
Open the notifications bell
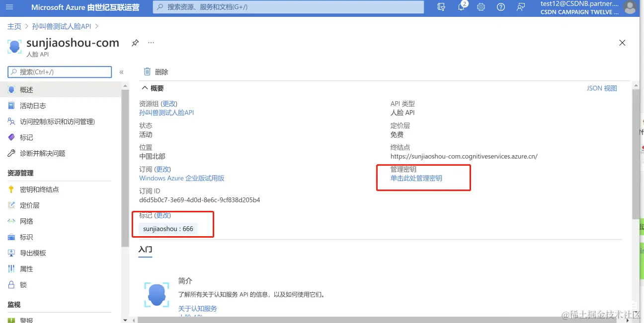[462, 7]
